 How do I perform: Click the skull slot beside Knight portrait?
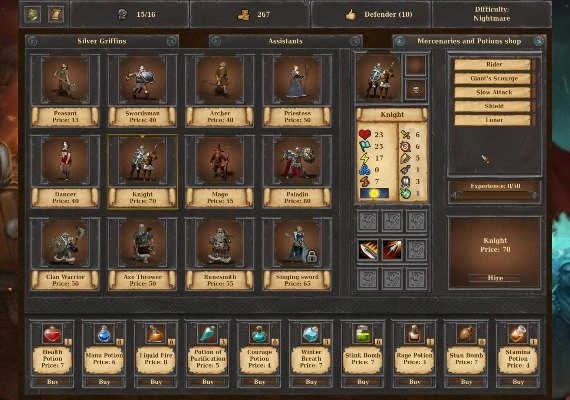click(416, 89)
